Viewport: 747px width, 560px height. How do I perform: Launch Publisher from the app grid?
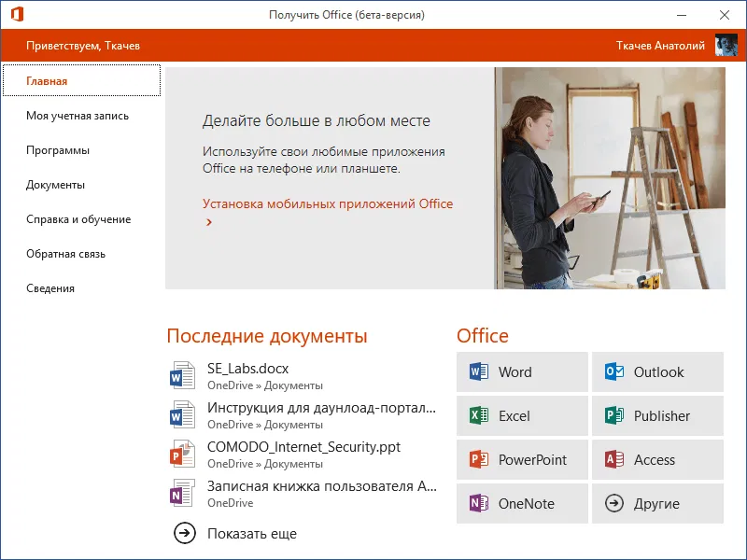[657, 415]
